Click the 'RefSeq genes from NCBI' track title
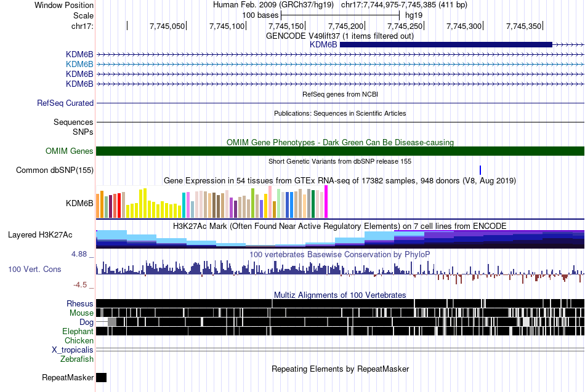585x392 pixels. [x=340, y=94]
